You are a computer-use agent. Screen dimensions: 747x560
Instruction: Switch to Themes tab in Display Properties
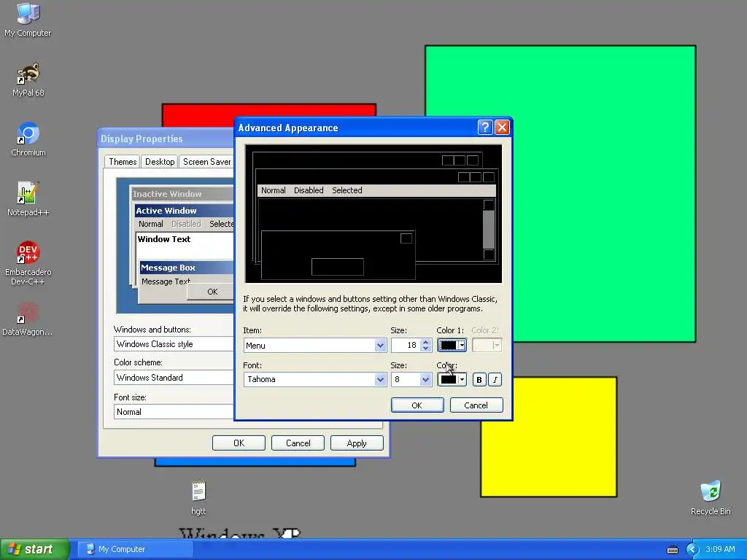click(123, 162)
